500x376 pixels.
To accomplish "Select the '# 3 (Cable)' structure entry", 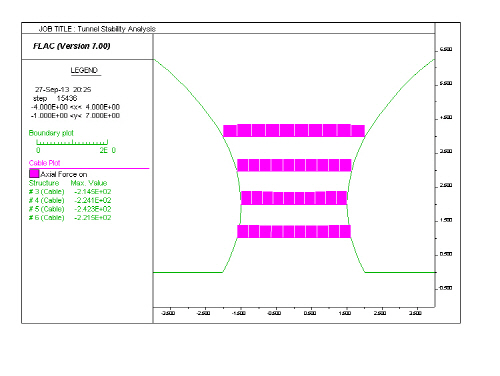I will [x=46, y=192].
